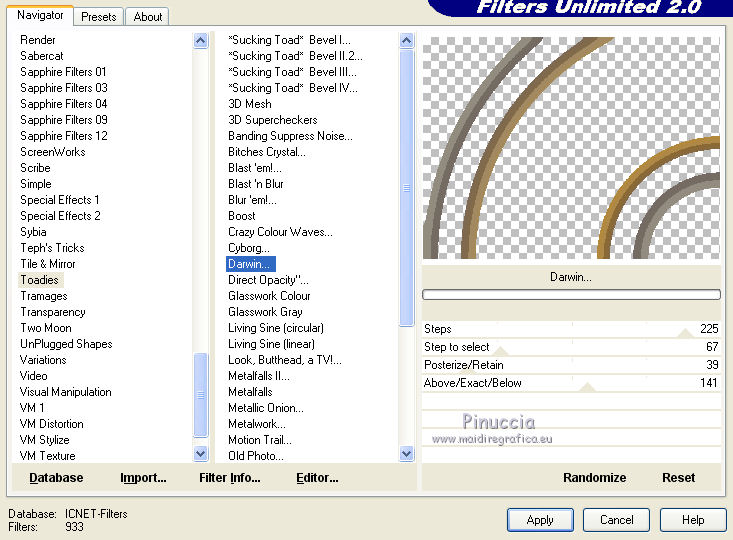Select the Cyborg... filter
This screenshot has width=733, height=540.
pos(249,248)
